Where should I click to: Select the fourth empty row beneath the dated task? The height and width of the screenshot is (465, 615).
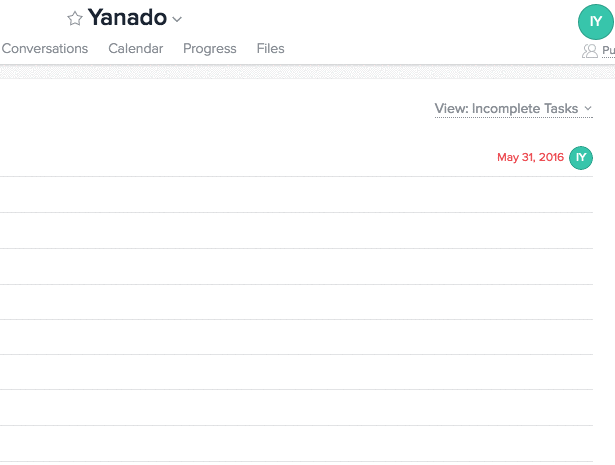(x=296, y=302)
